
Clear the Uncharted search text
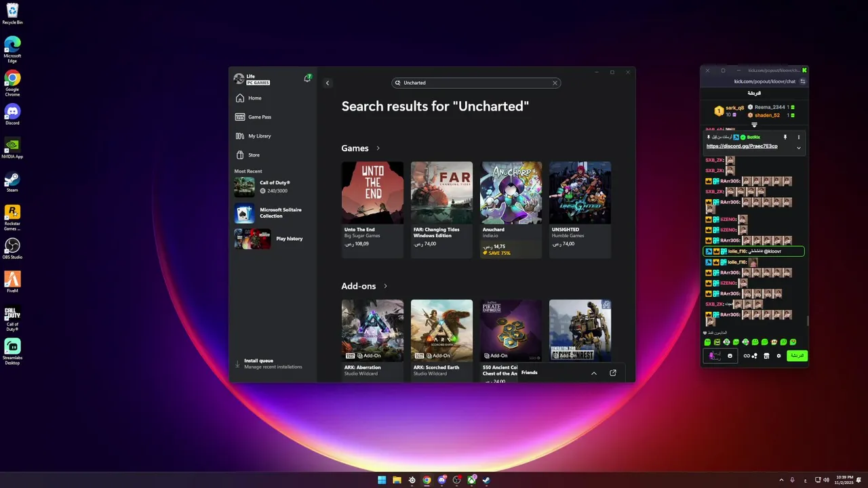555,83
